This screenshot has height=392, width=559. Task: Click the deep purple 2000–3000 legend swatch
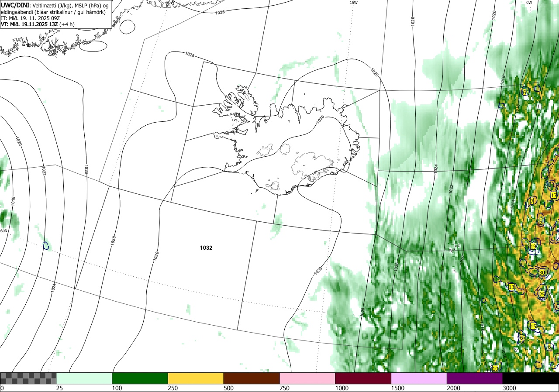(x=475, y=378)
